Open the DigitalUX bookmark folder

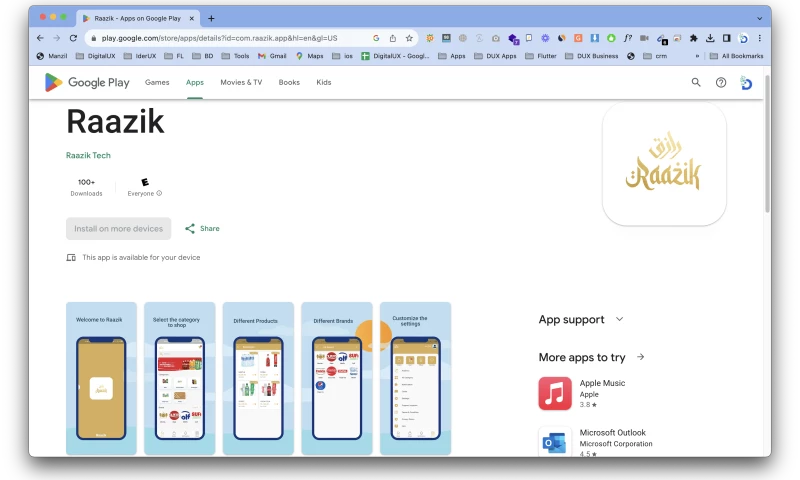pos(95,56)
